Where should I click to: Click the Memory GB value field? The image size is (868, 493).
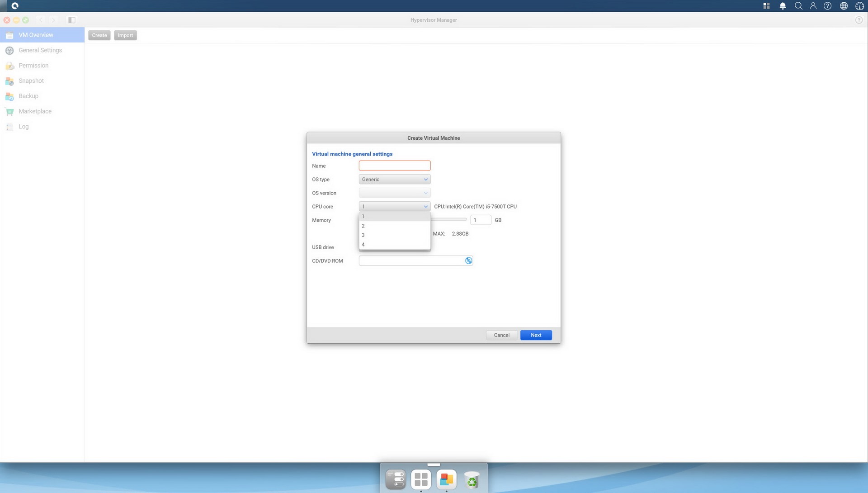[481, 220]
